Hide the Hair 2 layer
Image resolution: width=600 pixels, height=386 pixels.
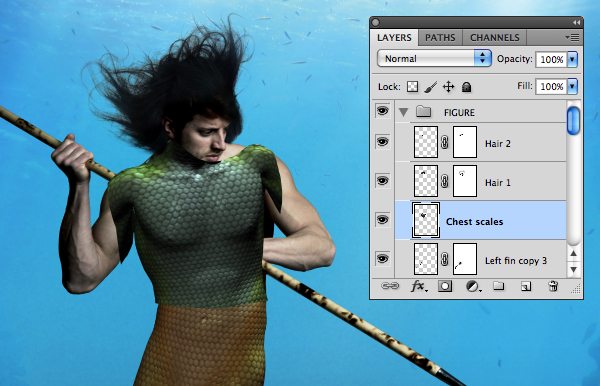click(x=382, y=142)
